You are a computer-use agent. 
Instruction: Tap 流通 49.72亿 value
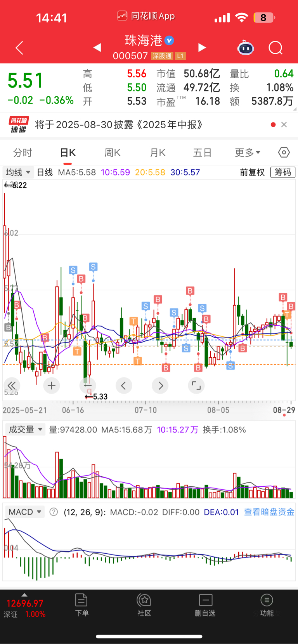click(x=202, y=88)
